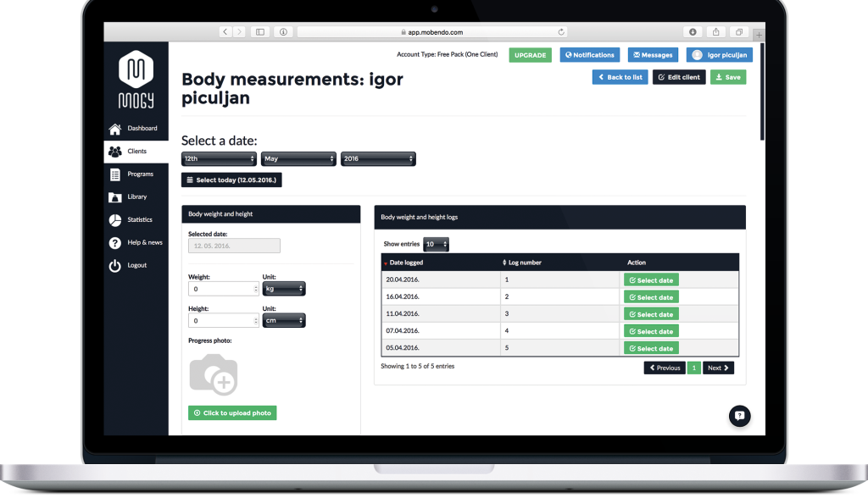Open the chat support bubble icon
Screen dimensions: 868x498
tap(740, 415)
